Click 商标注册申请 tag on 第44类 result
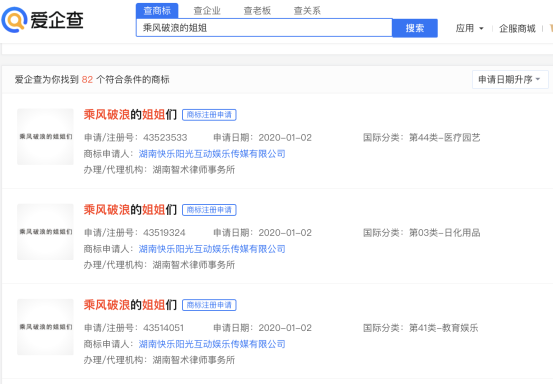This screenshot has width=553, height=384. pos(209,115)
